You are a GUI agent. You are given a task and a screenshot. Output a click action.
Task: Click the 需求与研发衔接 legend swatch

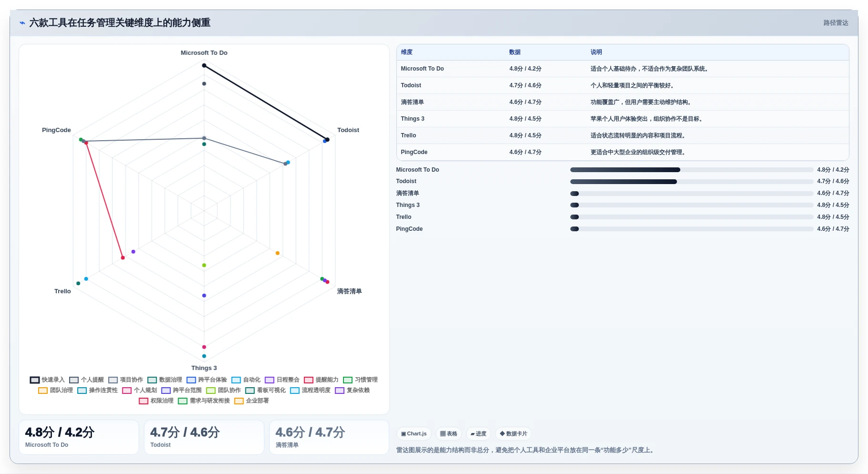click(182, 401)
